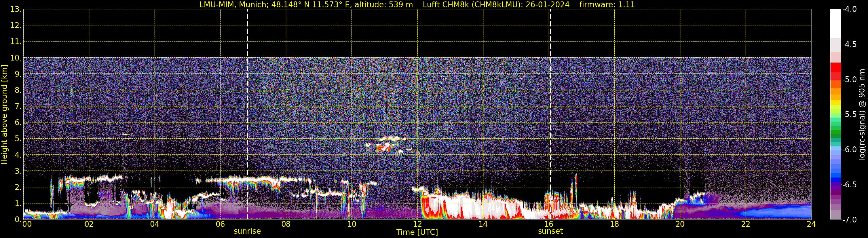Pick the yellow segment of the colorbar
The image size is (868, 238).
point(836,103)
